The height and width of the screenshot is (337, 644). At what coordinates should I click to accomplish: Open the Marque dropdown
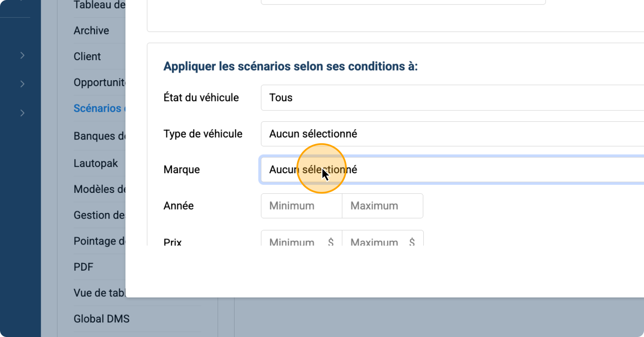pyautogui.click(x=452, y=170)
